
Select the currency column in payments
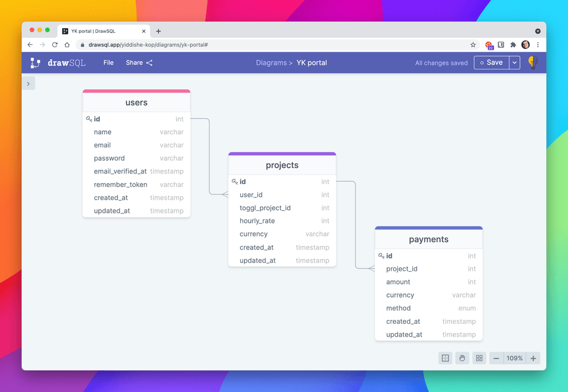(429, 295)
